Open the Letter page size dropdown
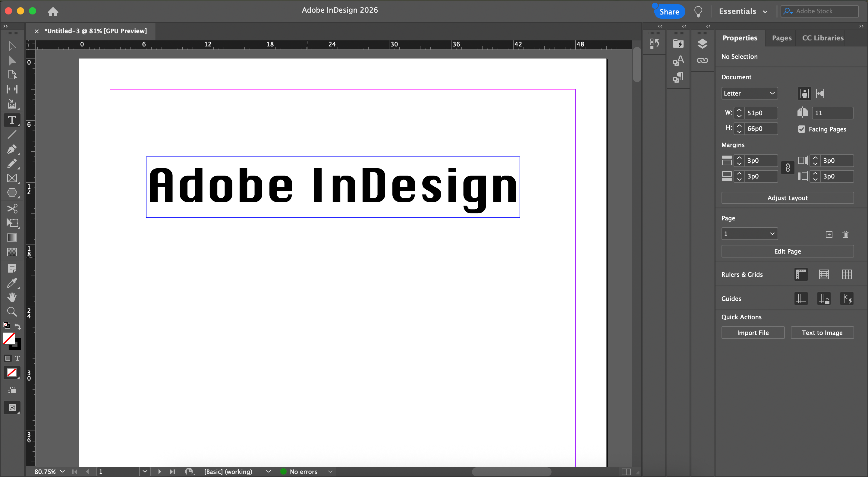Image resolution: width=868 pixels, height=477 pixels. pos(772,93)
